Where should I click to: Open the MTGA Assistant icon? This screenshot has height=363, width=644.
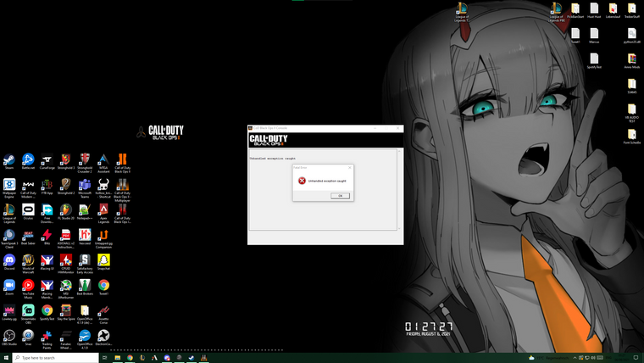point(103,163)
